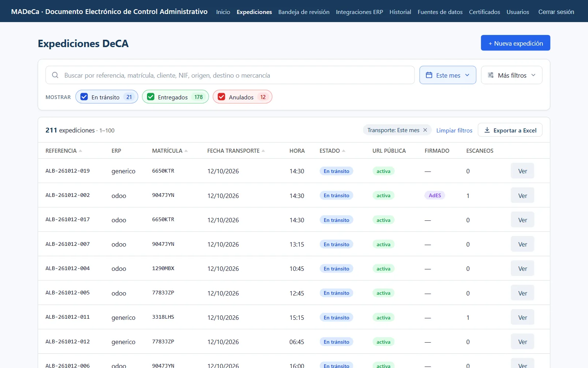Go to Usuarios

tap(518, 12)
